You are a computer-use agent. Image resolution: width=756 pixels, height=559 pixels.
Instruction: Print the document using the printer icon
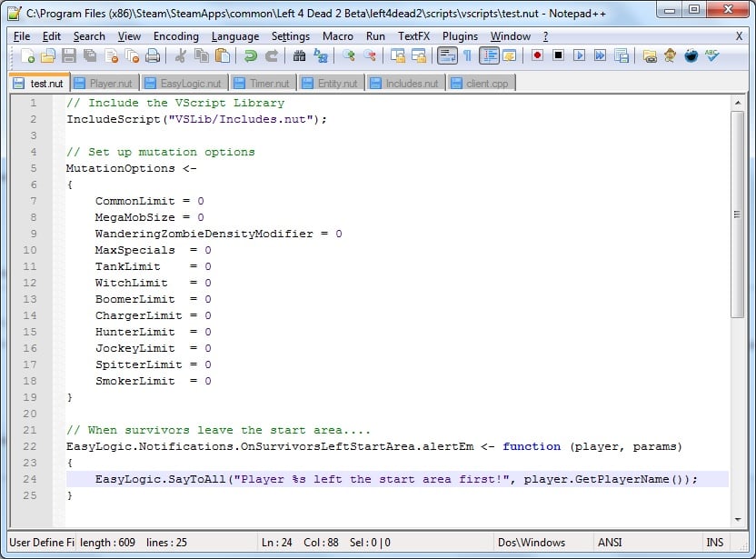(153, 56)
